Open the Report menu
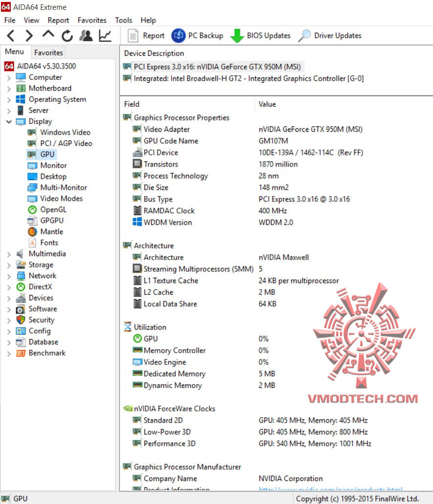This screenshot has width=433, height=504. [58, 20]
